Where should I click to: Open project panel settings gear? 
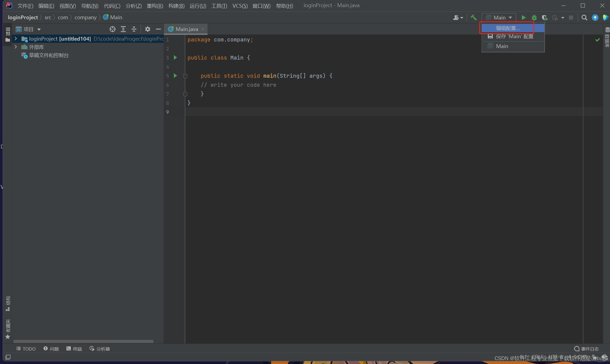point(147,29)
